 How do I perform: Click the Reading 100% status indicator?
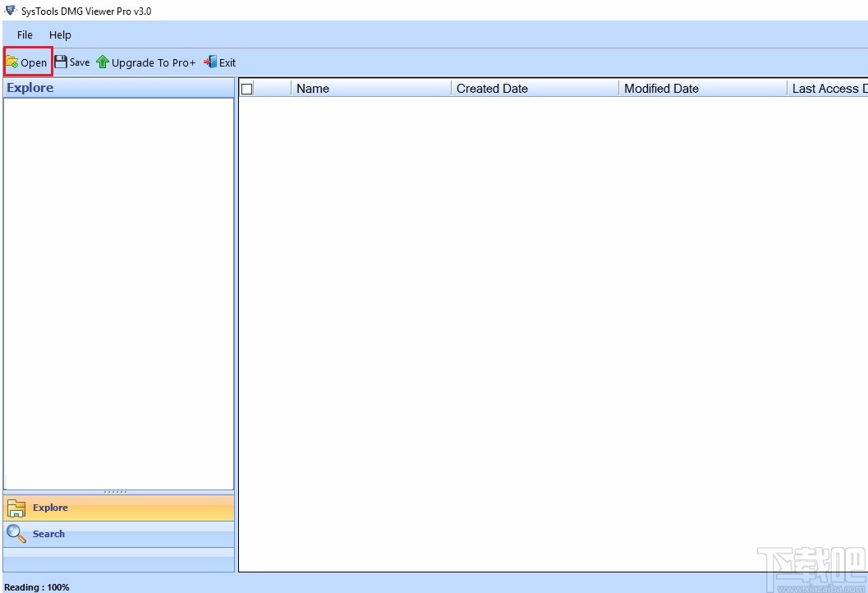[x=37, y=586]
